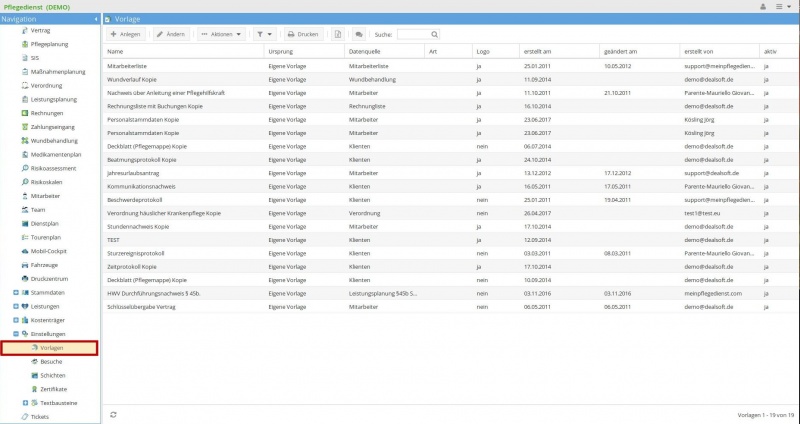Open Leistungsplanung from navigation
Image resolution: width=800 pixels, height=424 pixels.
54,99
